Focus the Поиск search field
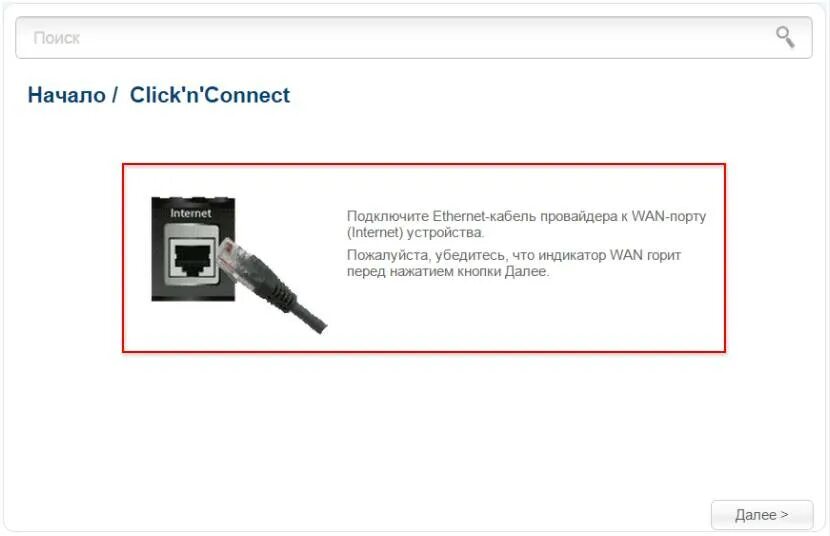Viewport: 830px width, 536px height. pos(413,38)
